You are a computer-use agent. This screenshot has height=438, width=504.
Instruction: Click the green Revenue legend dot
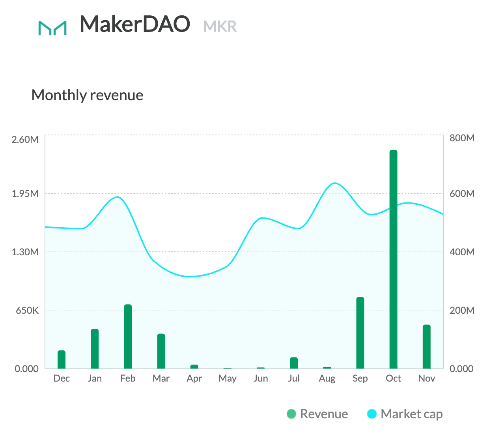(x=291, y=414)
